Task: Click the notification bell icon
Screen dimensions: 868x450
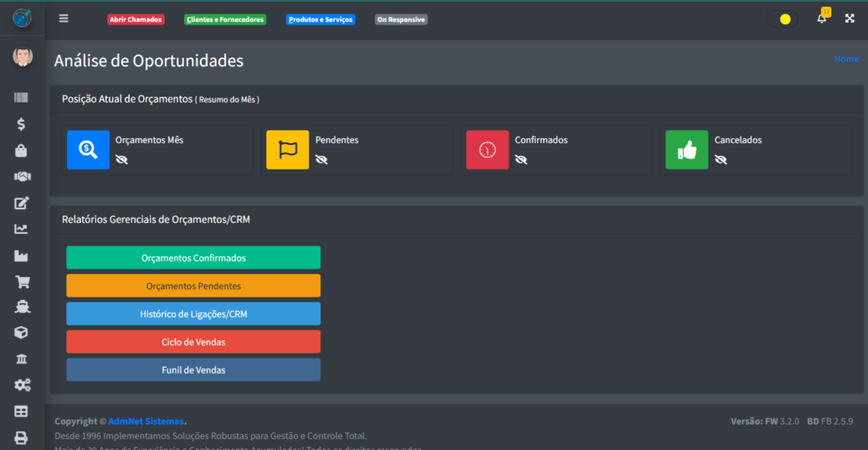Action: pos(821,19)
